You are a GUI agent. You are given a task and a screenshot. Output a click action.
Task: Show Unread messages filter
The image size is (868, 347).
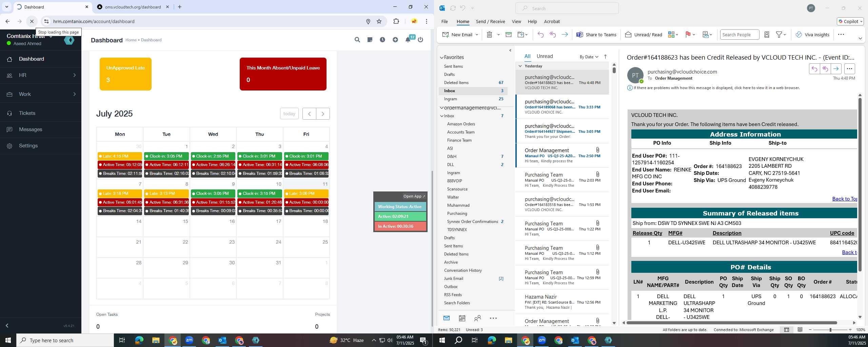545,56
